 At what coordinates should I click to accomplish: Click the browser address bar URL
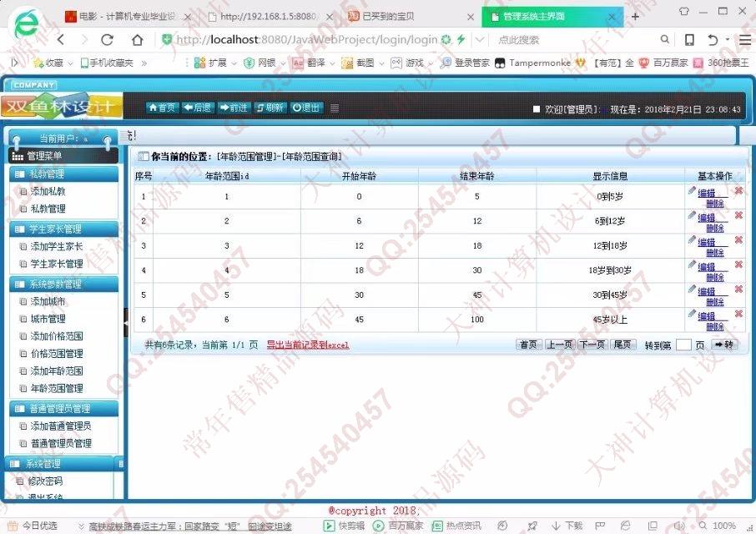click(306, 39)
